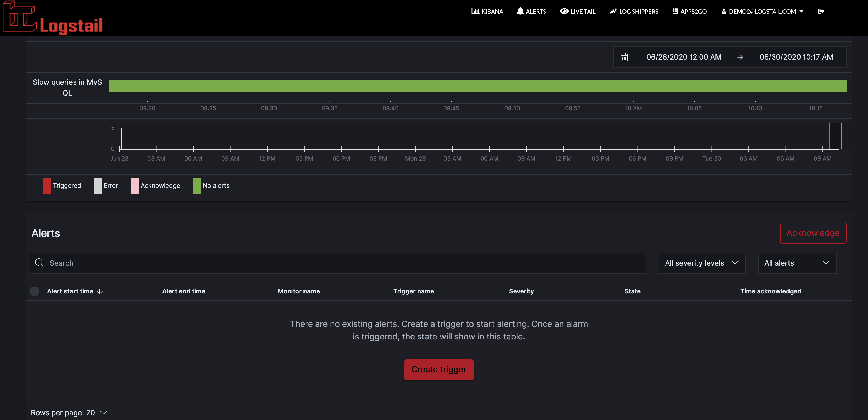This screenshot has height=420, width=868.
Task: Open the All alerts filter dropdown
Action: click(x=797, y=263)
